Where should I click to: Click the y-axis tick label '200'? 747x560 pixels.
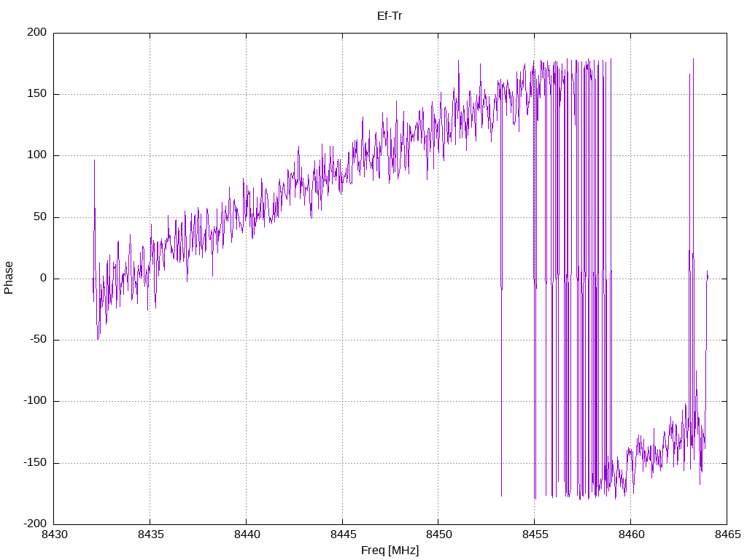(x=37, y=32)
